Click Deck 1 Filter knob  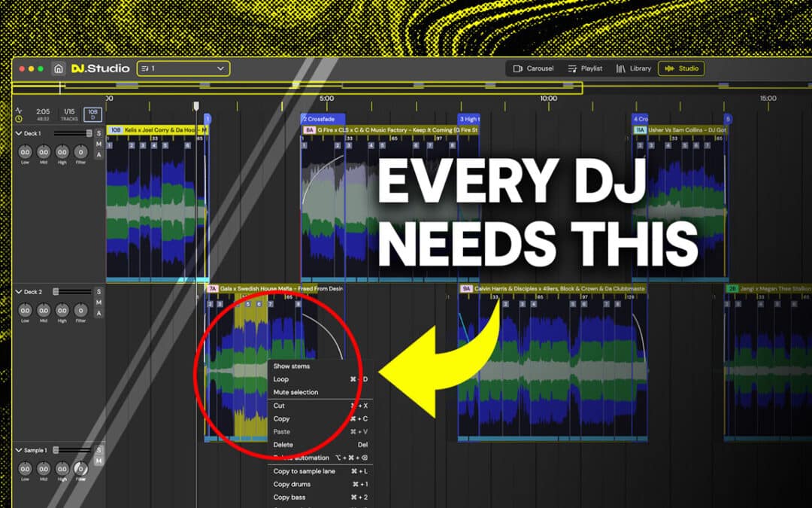pos(80,152)
